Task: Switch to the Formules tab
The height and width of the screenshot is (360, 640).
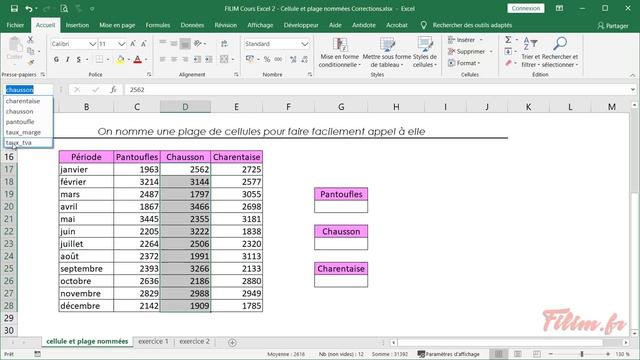Action: pyautogui.click(x=158, y=25)
